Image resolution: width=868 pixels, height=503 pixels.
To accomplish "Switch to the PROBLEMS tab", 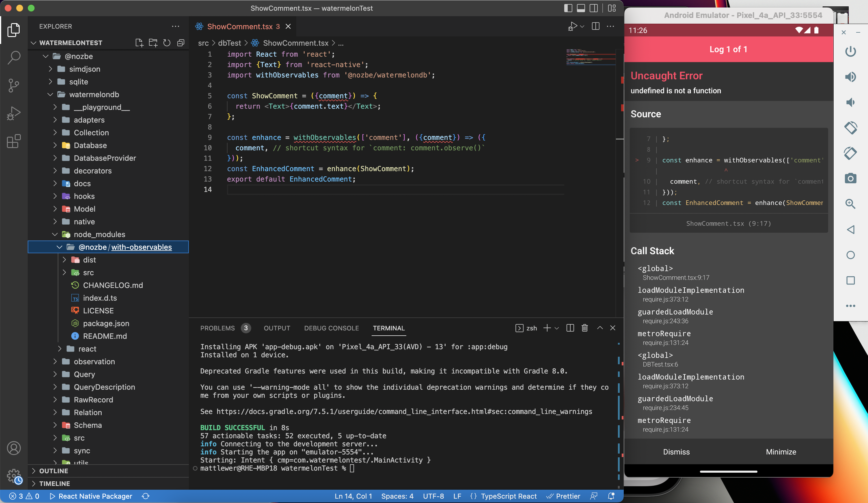I will [217, 328].
